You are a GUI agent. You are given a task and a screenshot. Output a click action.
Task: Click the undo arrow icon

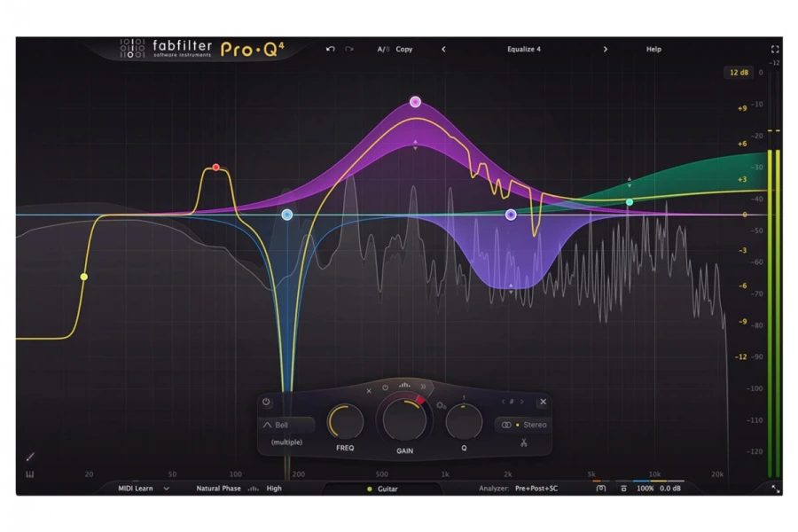coord(331,49)
